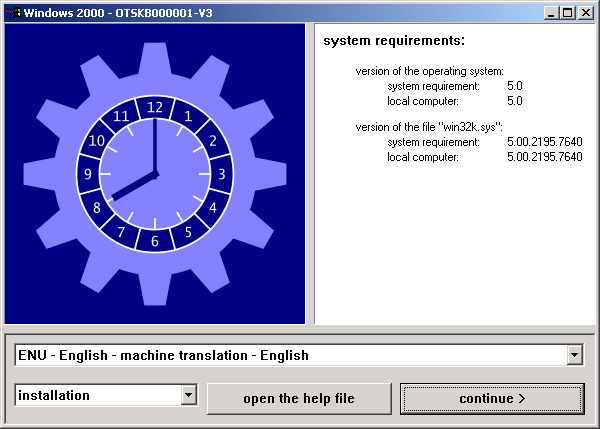
Task: Click the 3 on the clock face
Action: coord(222,174)
